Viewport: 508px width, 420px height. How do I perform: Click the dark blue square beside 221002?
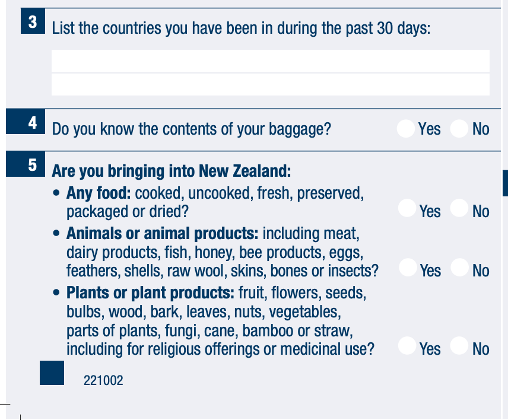[52, 373]
